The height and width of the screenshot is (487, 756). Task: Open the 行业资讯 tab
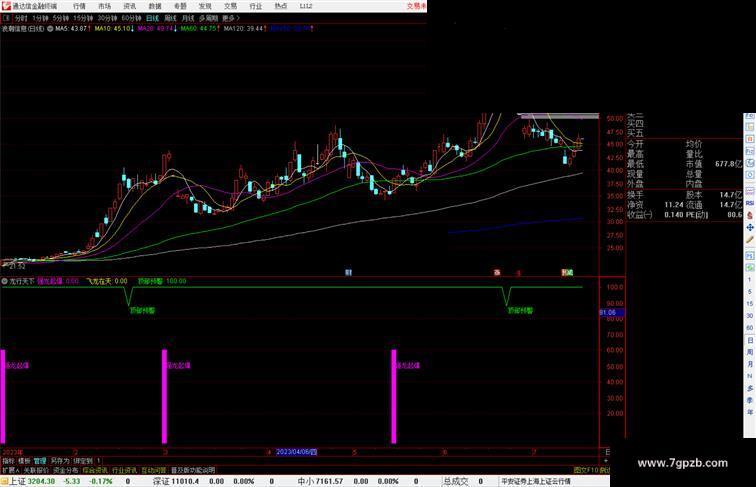pos(124,470)
